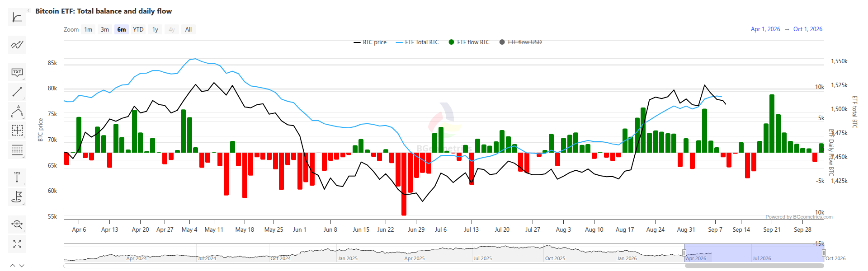The image size is (868, 271).
Task: Edit end date Oct 1, 2026
Action: pos(808,29)
